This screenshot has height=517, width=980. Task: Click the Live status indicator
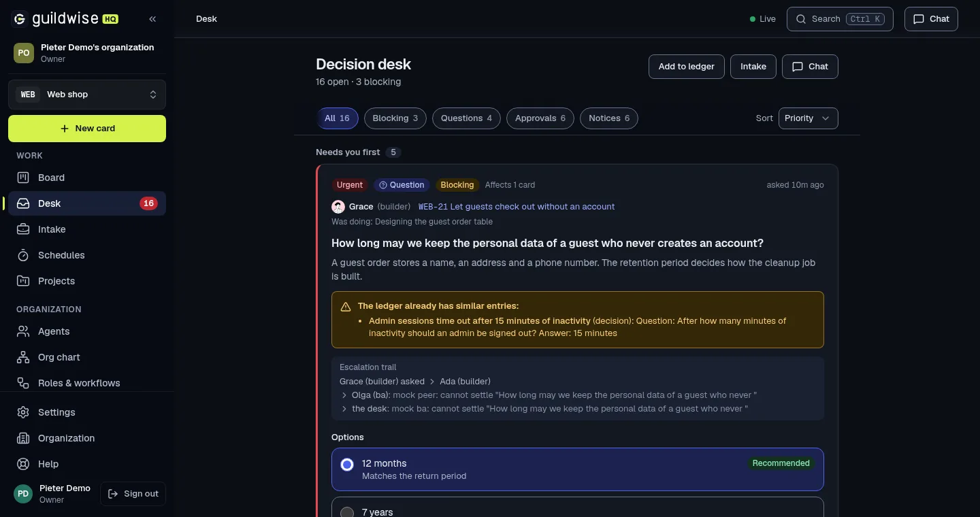click(x=763, y=19)
